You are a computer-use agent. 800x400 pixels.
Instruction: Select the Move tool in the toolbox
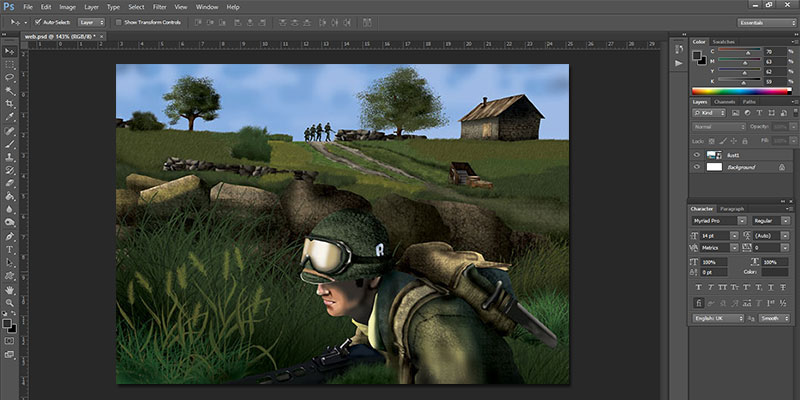tap(10, 52)
